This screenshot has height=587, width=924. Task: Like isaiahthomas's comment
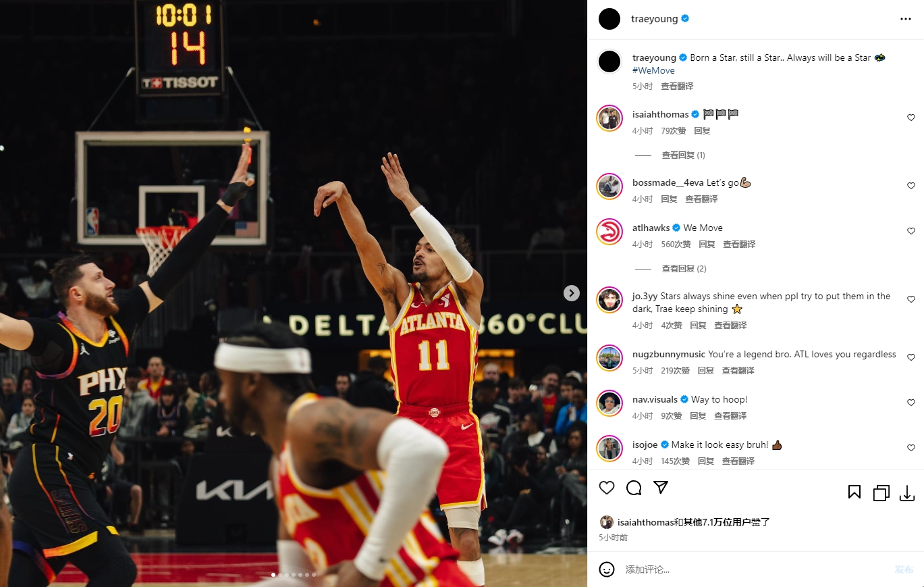pyautogui.click(x=911, y=118)
